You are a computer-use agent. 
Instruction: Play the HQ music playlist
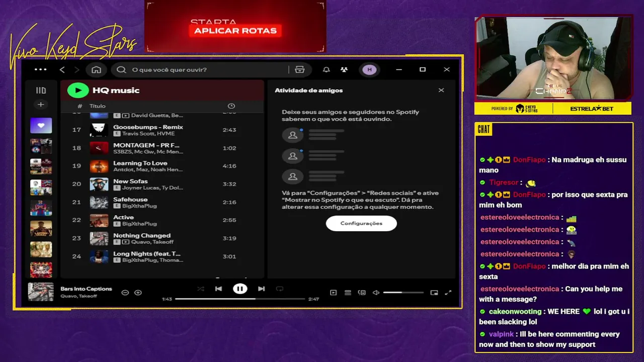click(x=78, y=90)
